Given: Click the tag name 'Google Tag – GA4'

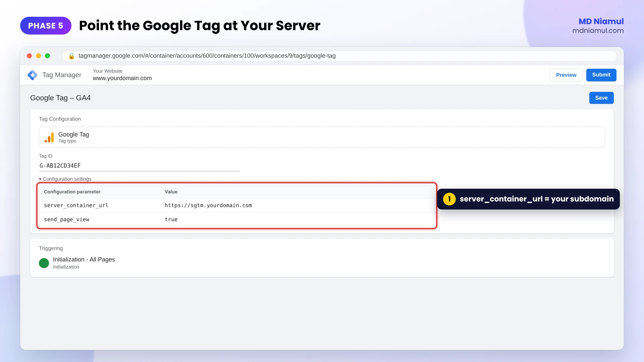Looking at the screenshot, I should (x=60, y=98).
